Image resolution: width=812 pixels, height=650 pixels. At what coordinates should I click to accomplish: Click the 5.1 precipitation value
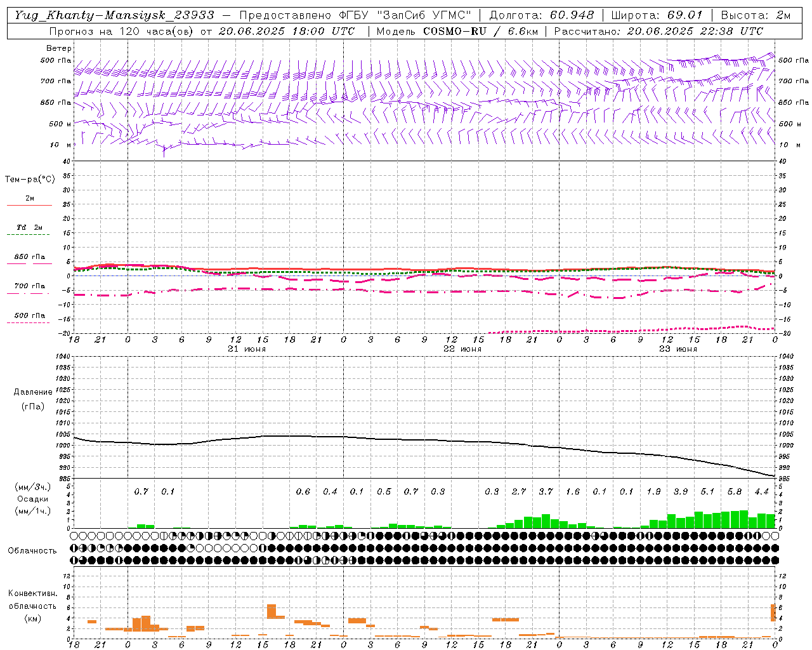click(707, 492)
